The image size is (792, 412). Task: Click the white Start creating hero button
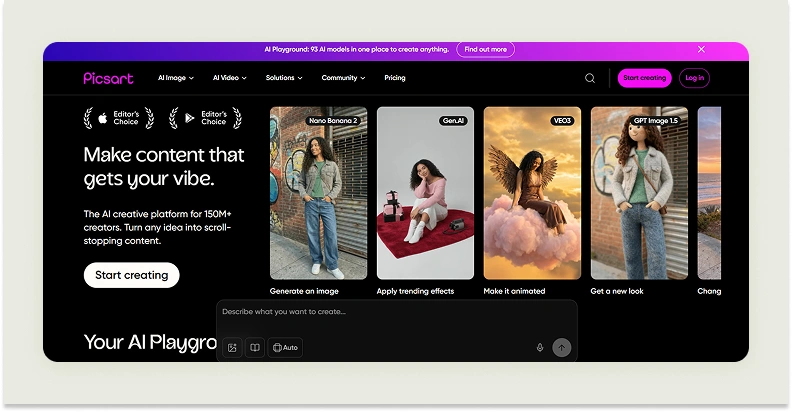point(132,275)
